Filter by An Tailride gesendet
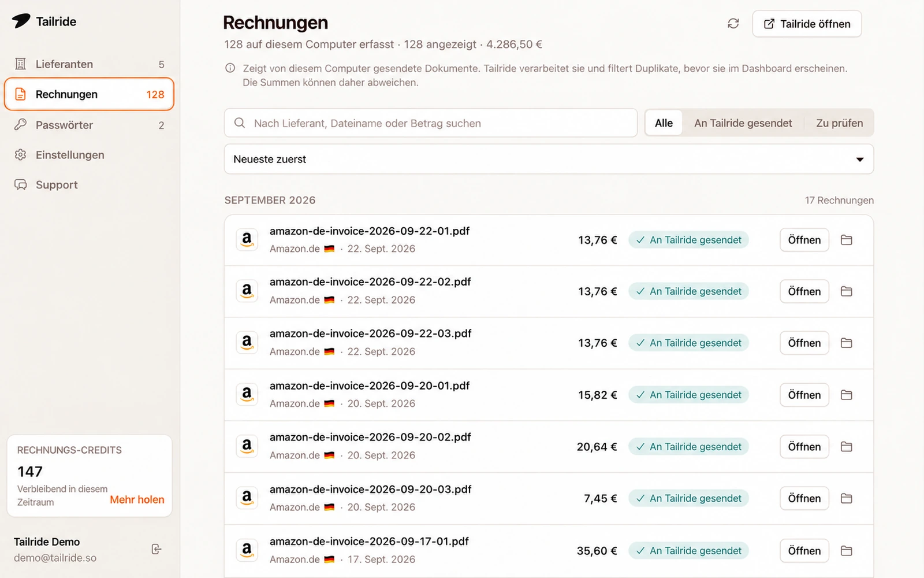The height and width of the screenshot is (578, 924). click(x=743, y=123)
